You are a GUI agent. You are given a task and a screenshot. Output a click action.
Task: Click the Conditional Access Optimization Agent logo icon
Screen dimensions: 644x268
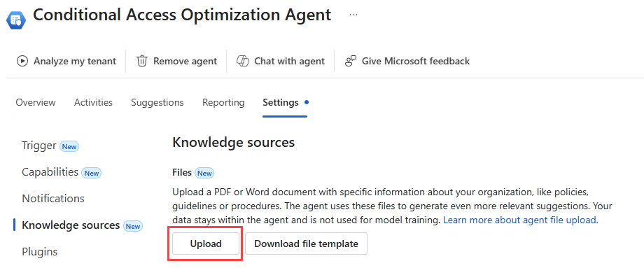coord(16,20)
